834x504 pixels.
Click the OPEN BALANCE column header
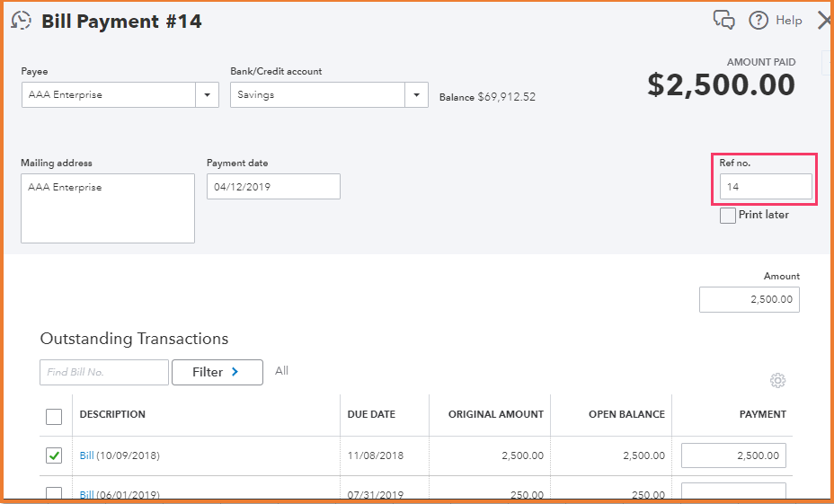tap(626, 414)
